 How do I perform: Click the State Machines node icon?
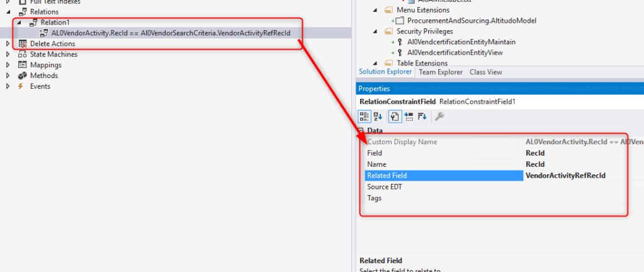coord(22,54)
